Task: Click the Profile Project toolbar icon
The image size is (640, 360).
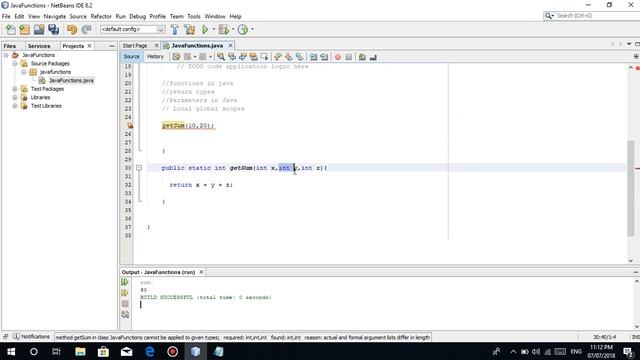Action: tap(243, 29)
